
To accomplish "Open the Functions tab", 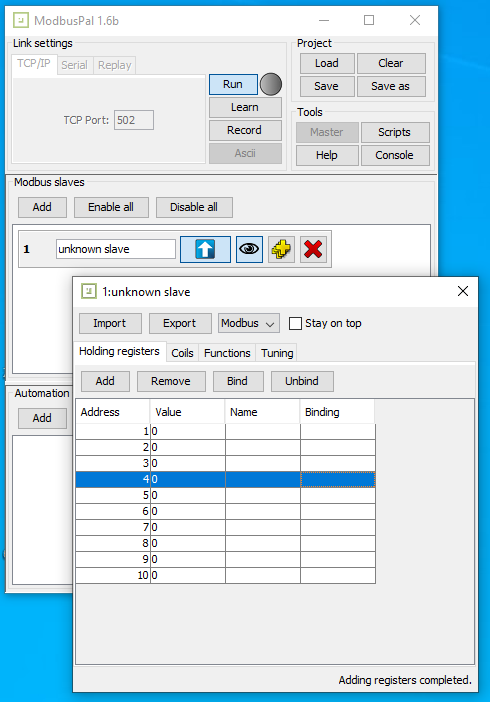I will (x=227, y=353).
